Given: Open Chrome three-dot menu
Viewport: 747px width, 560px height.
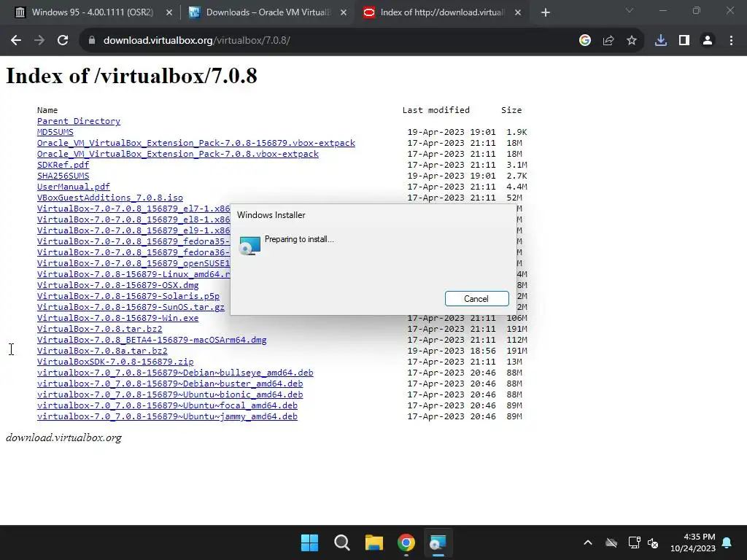Looking at the screenshot, I should click(x=731, y=41).
